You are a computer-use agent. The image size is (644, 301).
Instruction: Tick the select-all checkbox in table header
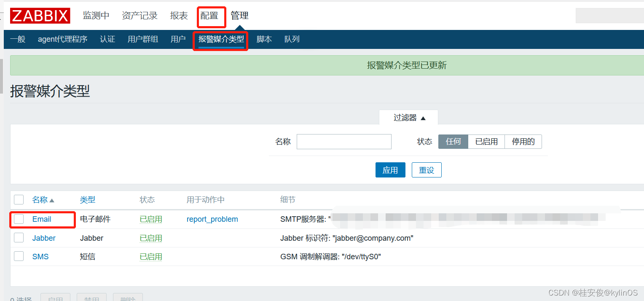(19, 200)
